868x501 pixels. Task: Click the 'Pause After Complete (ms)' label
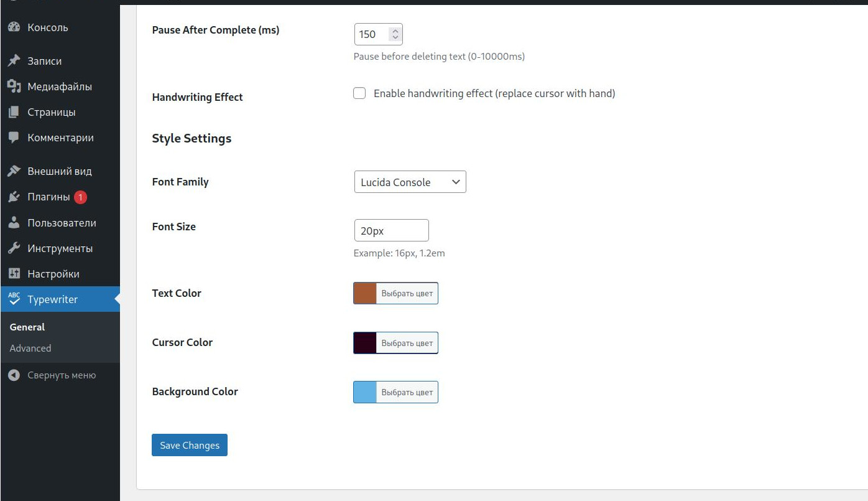pos(216,30)
